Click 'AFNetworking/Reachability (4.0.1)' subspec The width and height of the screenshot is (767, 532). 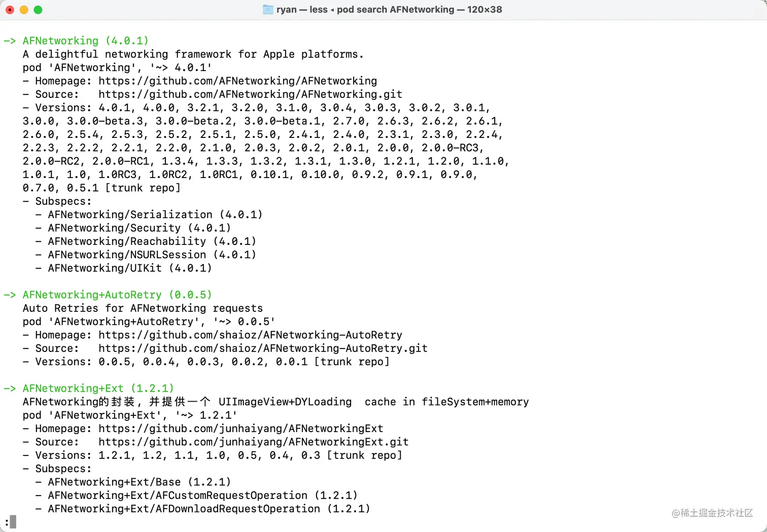(x=152, y=241)
